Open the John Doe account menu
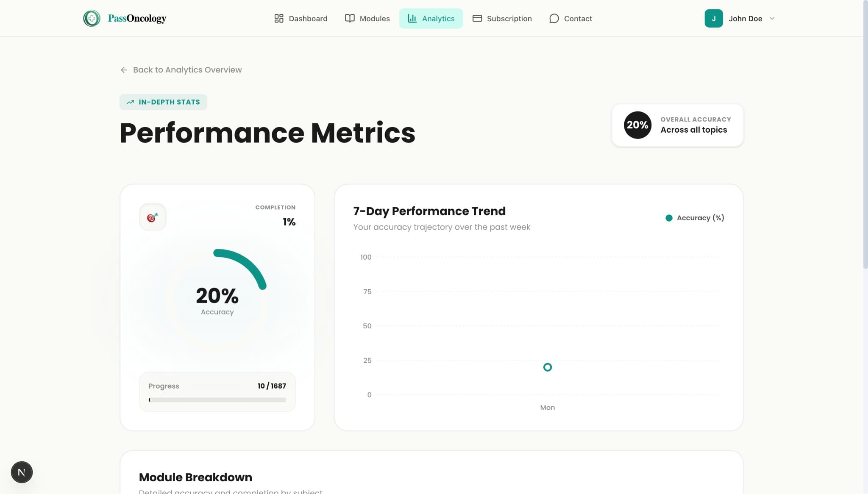The height and width of the screenshot is (494, 868). (x=740, y=18)
